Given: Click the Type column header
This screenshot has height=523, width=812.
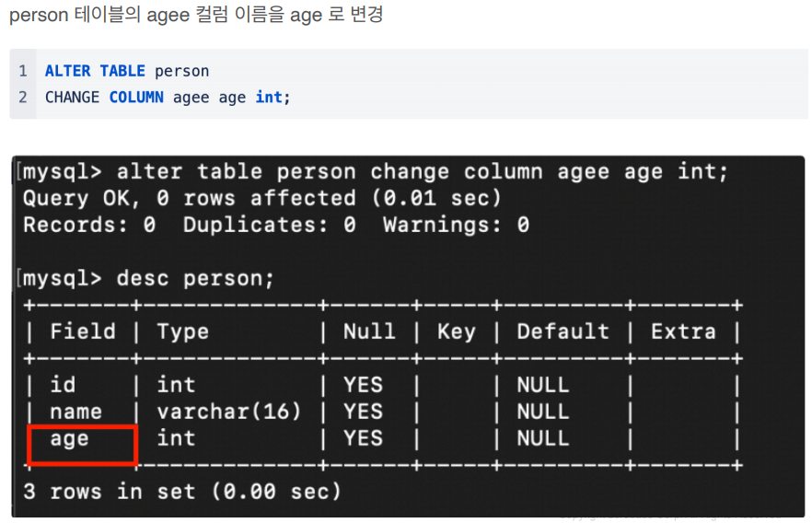Looking at the screenshot, I should tap(183, 331).
